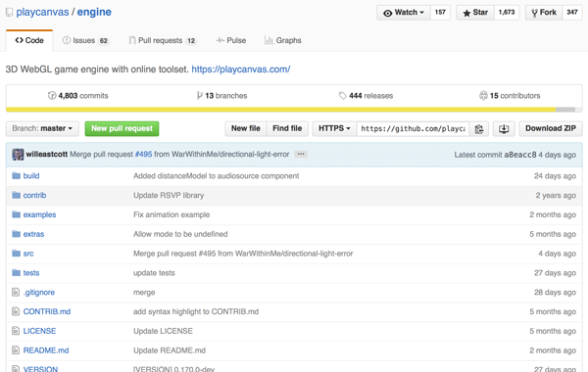
Task: Click 'Allow mode to be undefined' message
Action: (180, 234)
